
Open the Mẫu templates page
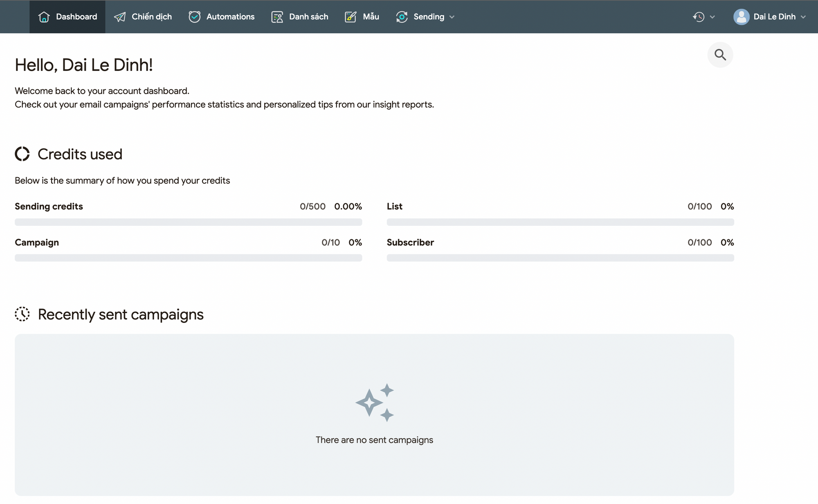click(371, 17)
